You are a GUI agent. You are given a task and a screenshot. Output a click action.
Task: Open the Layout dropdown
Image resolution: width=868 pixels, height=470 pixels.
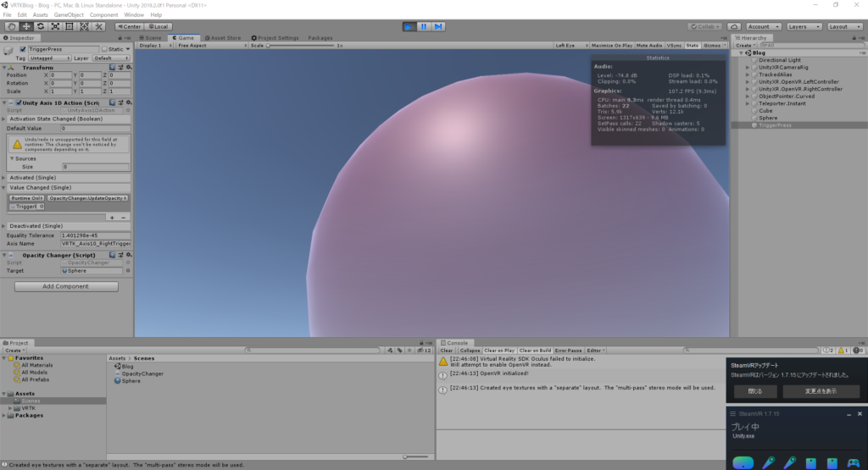(845, 26)
